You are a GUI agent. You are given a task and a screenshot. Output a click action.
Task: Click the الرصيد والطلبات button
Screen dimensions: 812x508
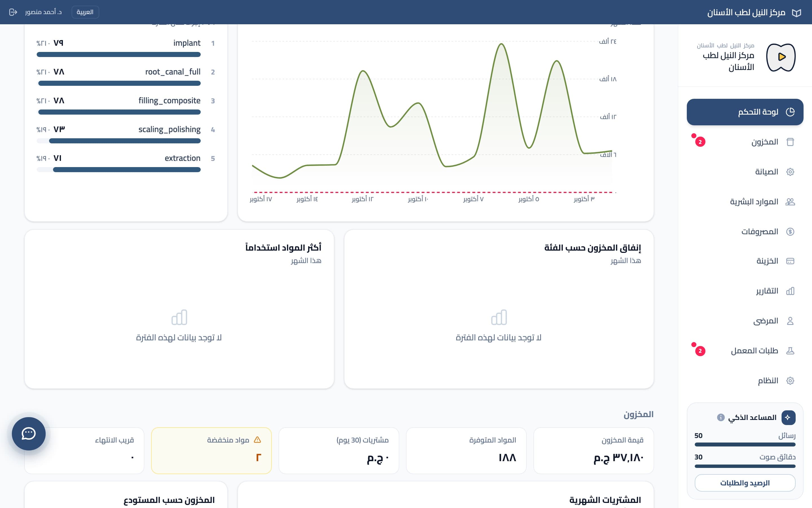[x=745, y=483]
